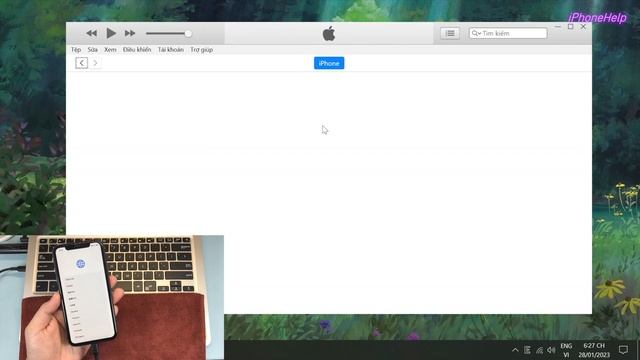Click the Apple logo in status area
The height and width of the screenshot is (360, 640).
329,33
